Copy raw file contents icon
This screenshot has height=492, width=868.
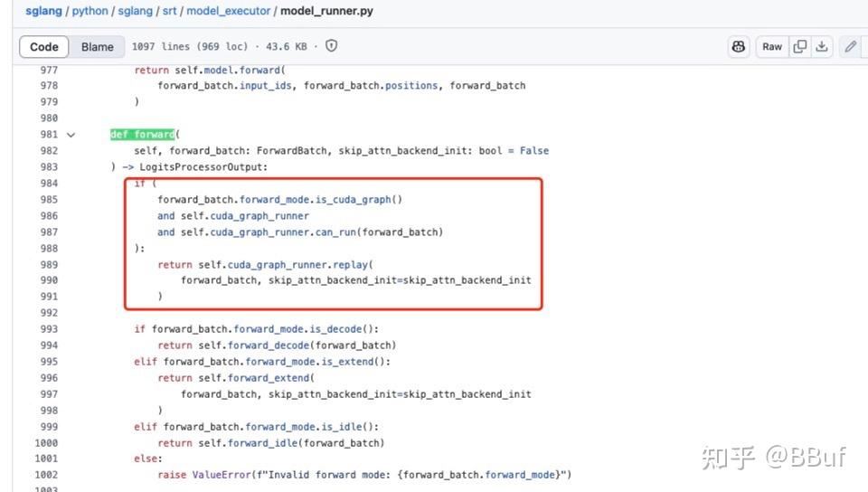[x=799, y=47]
